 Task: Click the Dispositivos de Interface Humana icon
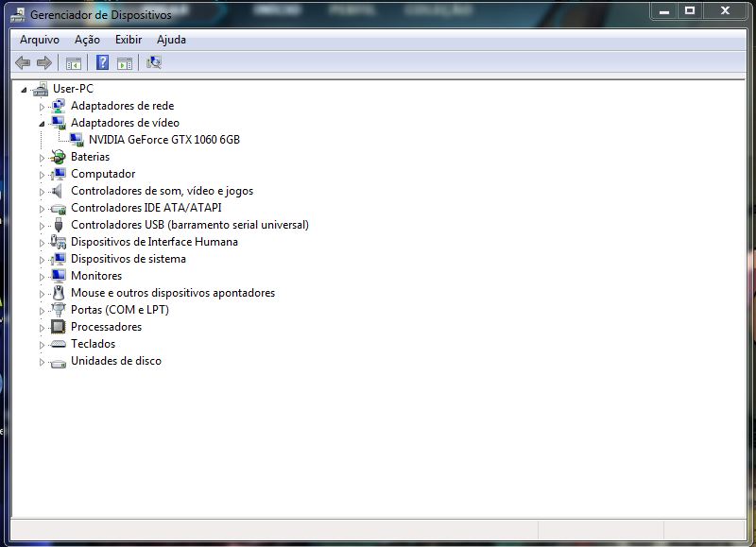(59, 242)
